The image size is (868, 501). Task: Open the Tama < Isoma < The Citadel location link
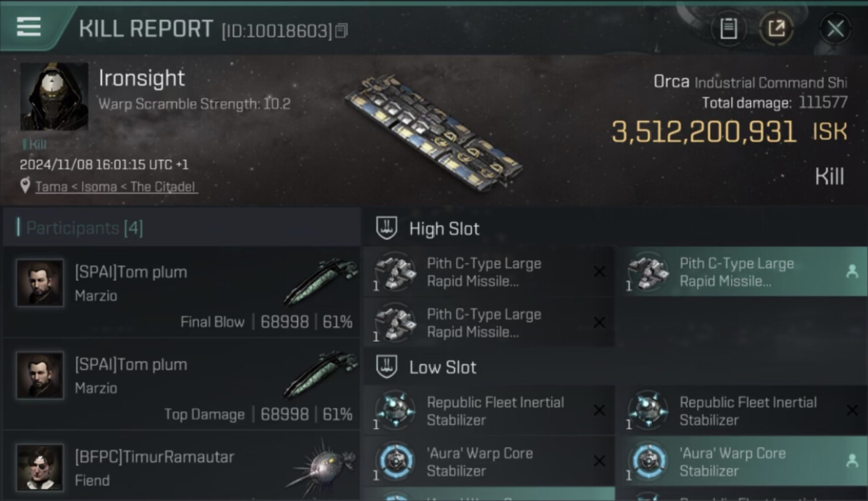tap(116, 186)
